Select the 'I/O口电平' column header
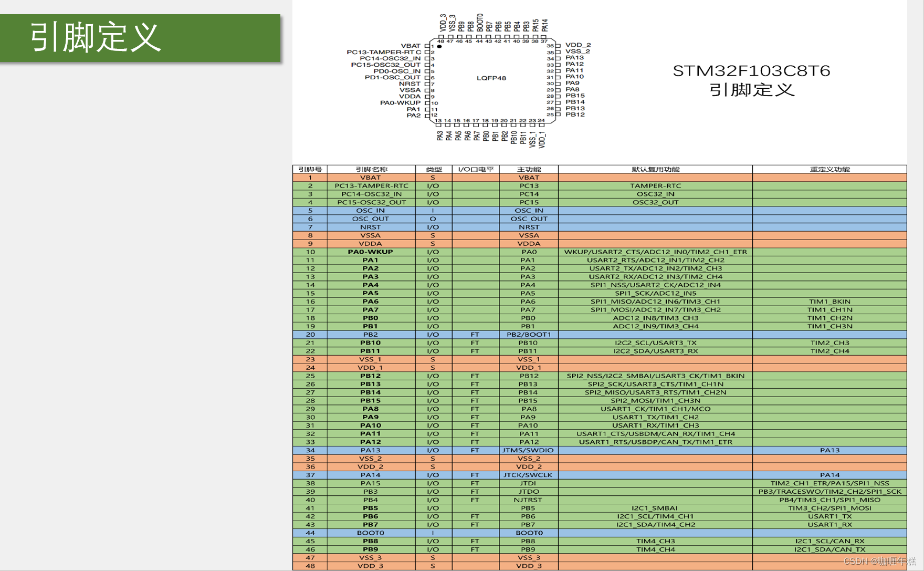The image size is (924, 571). click(x=476, y=169)
